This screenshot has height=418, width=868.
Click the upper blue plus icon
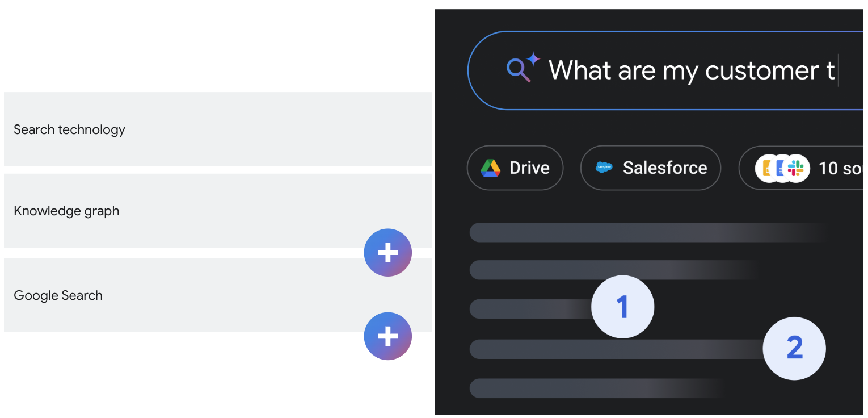pos(387,252)
